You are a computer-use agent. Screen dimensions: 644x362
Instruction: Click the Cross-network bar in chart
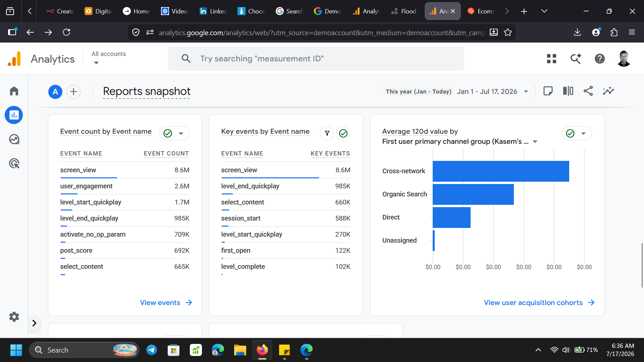501,171
